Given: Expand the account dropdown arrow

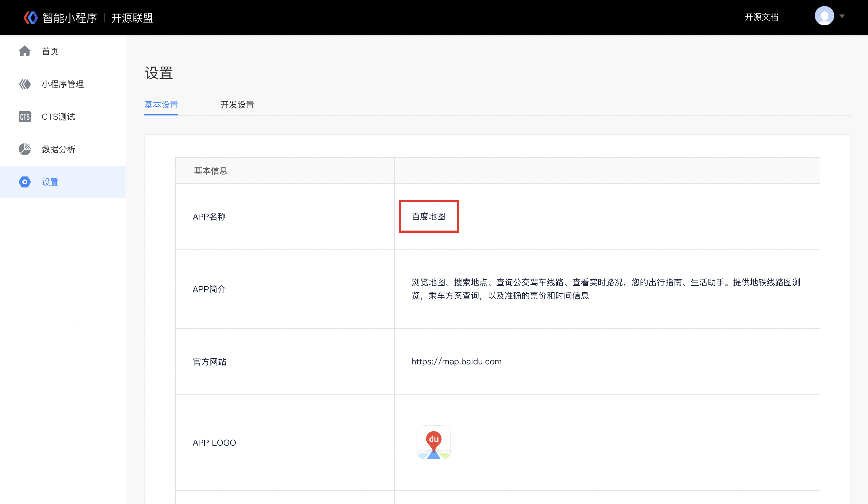Looking at the screenshot, I should click(x=842, y=16).
